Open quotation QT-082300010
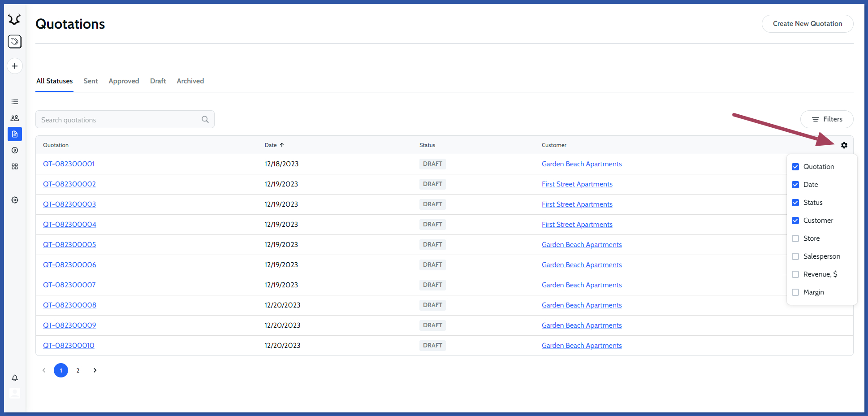 click(69, 346)
